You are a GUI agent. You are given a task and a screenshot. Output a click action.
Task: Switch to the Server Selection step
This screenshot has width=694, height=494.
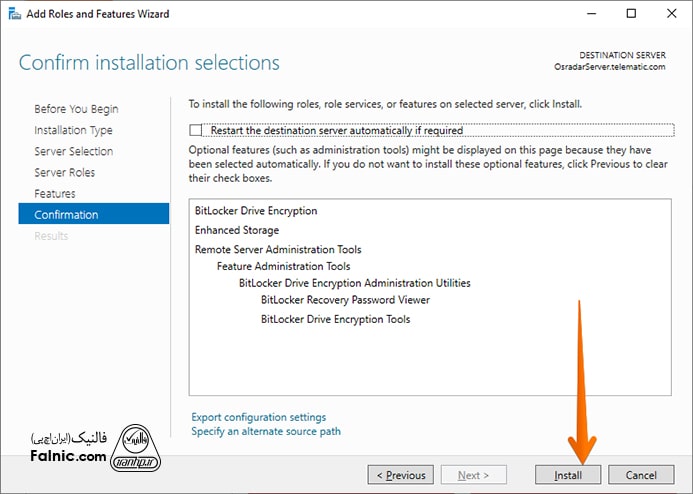click(73, 151)
